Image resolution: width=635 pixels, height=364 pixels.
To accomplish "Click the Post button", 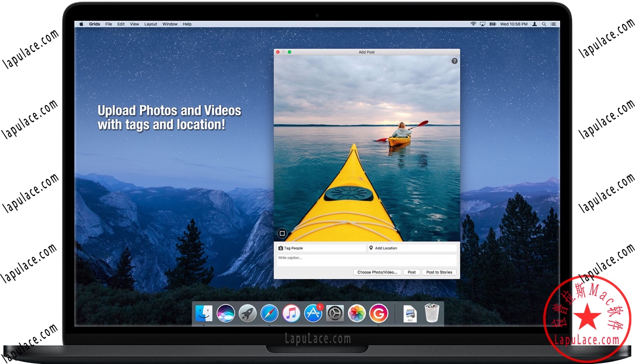I will click(411, 272).
